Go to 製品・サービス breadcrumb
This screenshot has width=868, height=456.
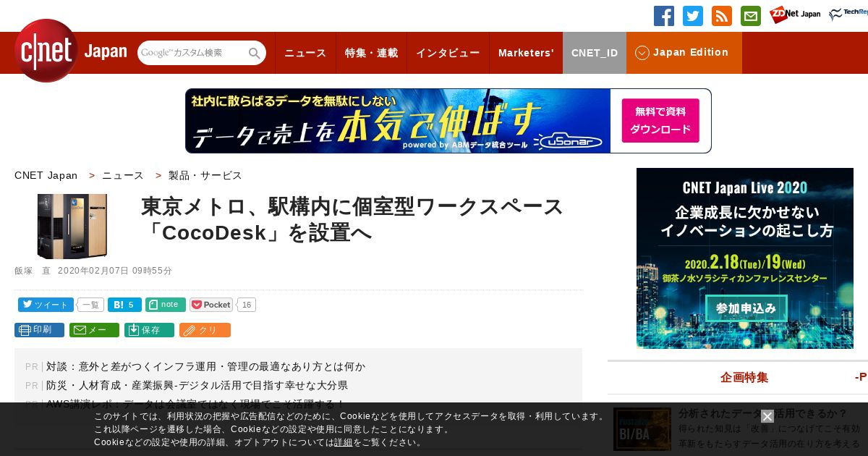205,175
